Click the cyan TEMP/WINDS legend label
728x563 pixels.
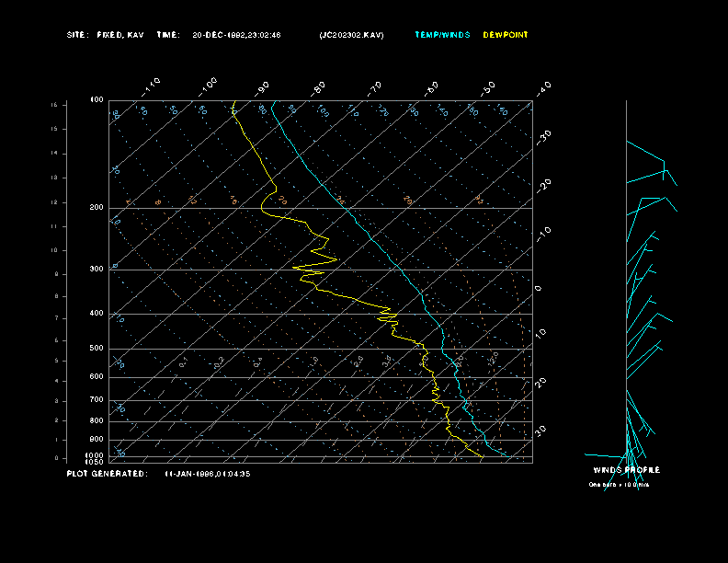[442, 35]
